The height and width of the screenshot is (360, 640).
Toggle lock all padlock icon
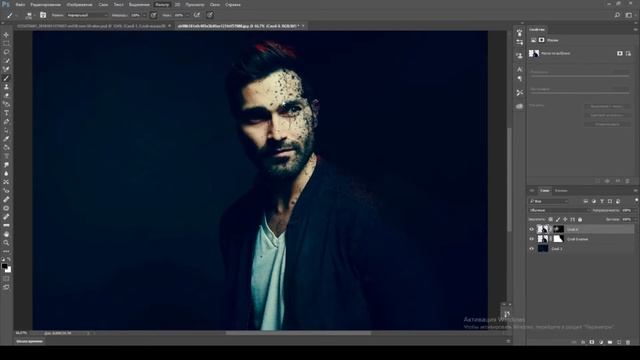tap(580, 220)
